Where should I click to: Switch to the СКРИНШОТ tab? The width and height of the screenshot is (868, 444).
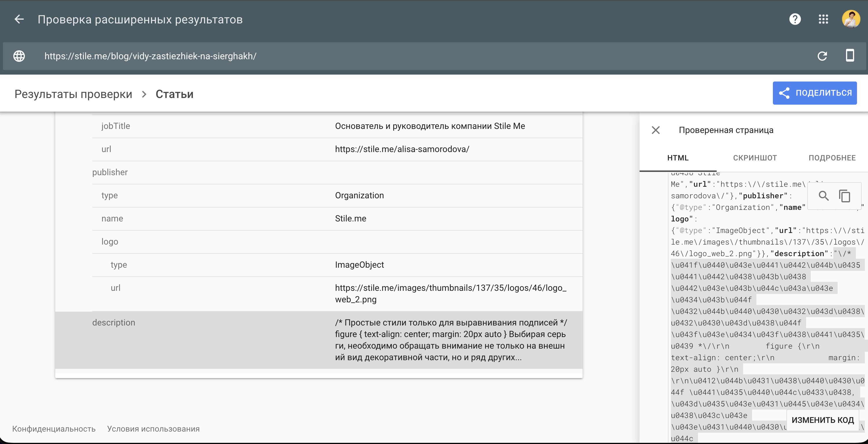[x=755, y=158]
